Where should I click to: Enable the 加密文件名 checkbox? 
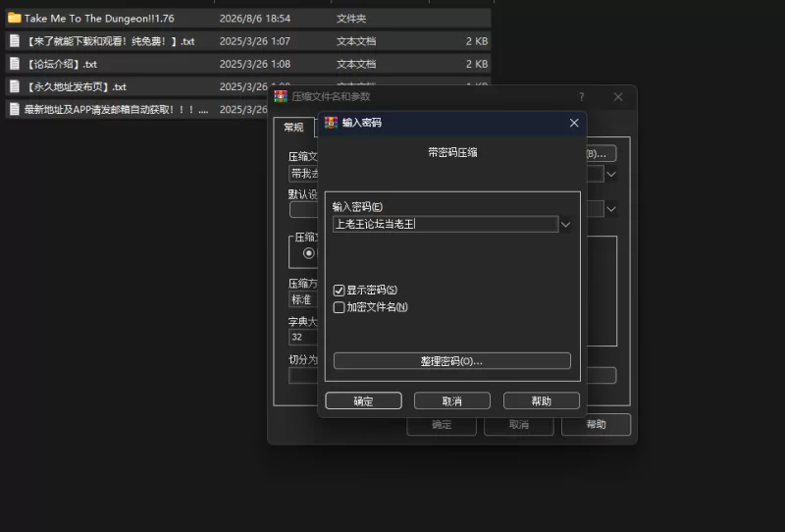[339, 307]
